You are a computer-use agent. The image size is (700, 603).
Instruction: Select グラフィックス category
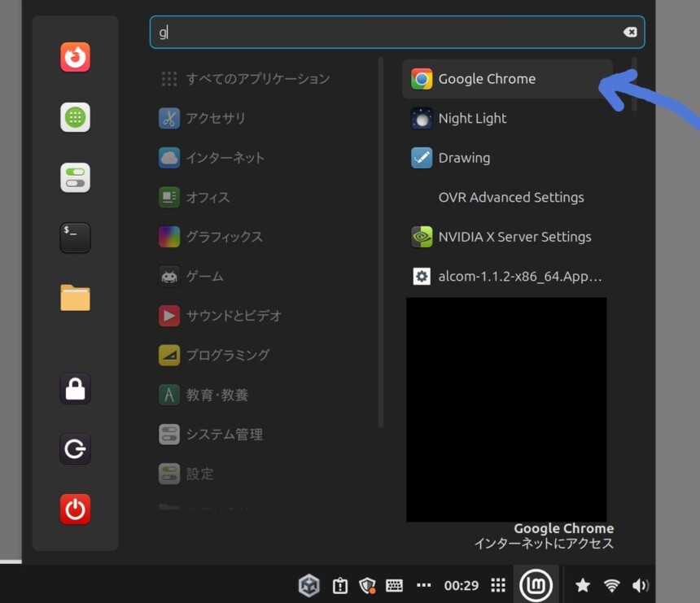click(x=265, y=237)
